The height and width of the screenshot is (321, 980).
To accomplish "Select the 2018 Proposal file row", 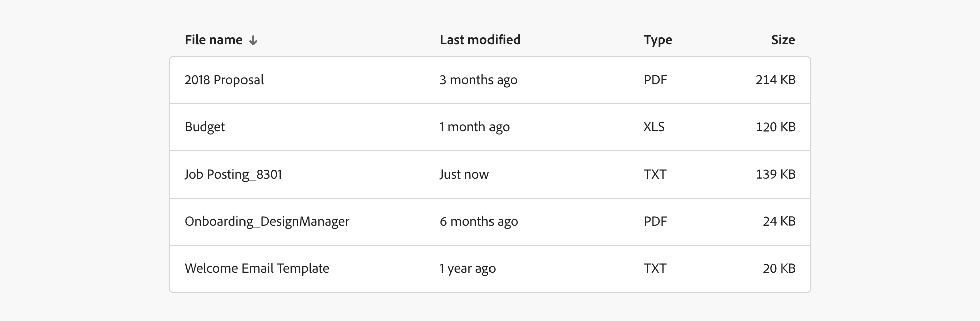I will pos(224,80).
